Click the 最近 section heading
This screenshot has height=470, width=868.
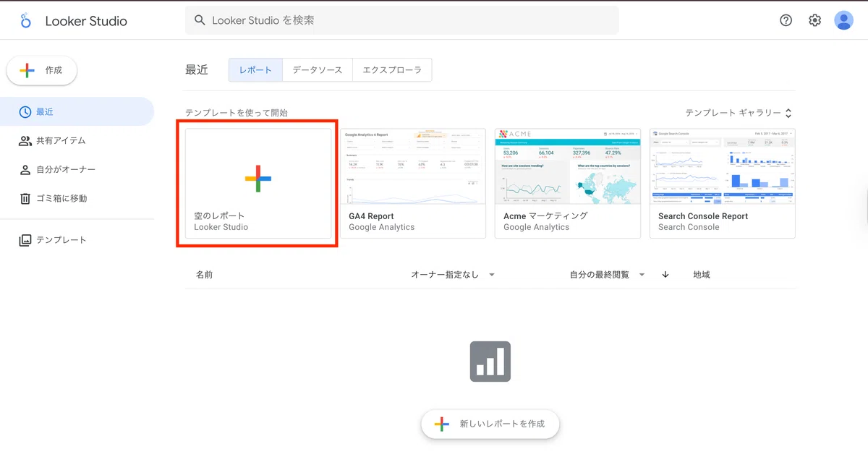(x=197, y=70)
